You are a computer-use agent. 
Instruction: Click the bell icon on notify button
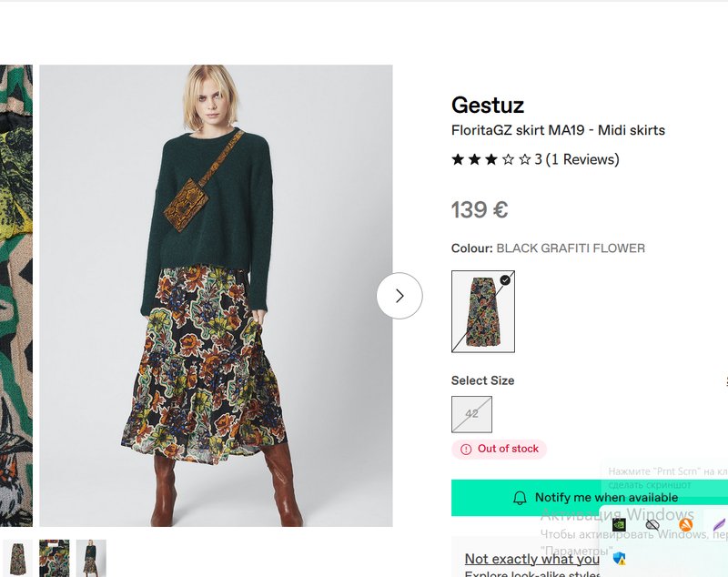click(x=521, y=498)
